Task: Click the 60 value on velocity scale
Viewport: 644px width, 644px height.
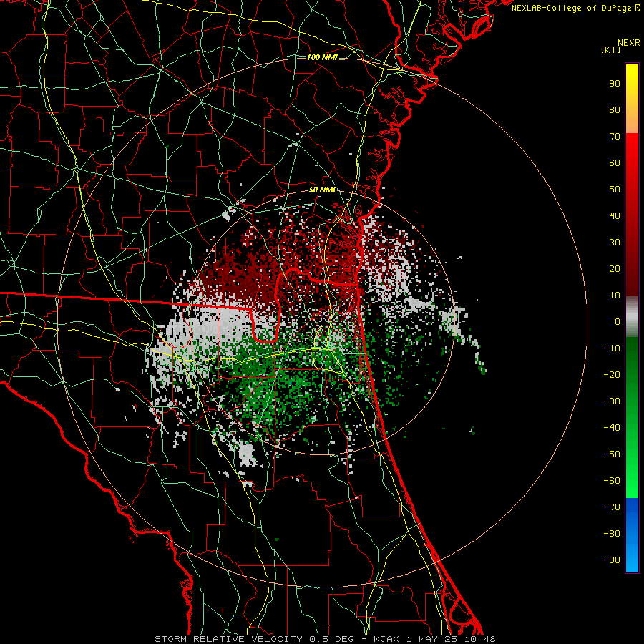Action: tap(615, 162)
